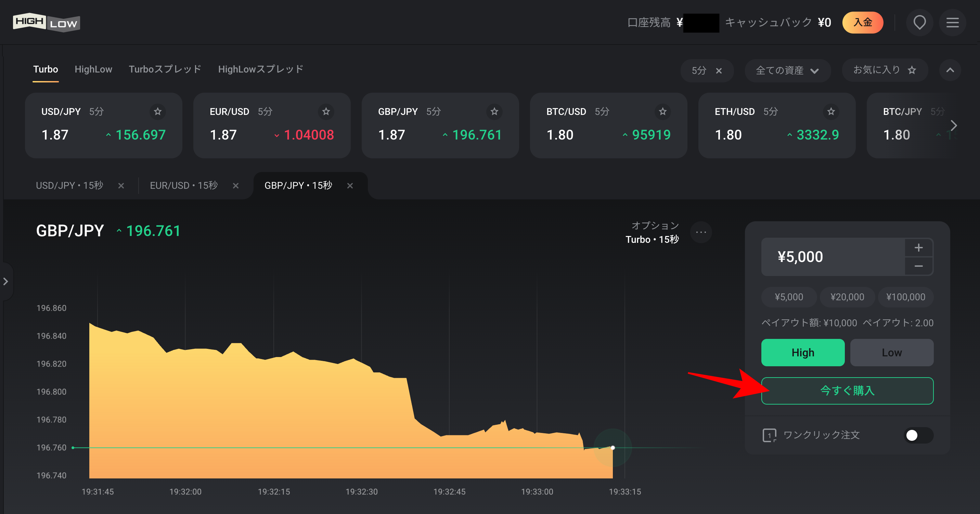Click the ペイアウト: 2.00 text
Image resolution: width=980 pixels, height=514 pixels.
coord(898,323)
